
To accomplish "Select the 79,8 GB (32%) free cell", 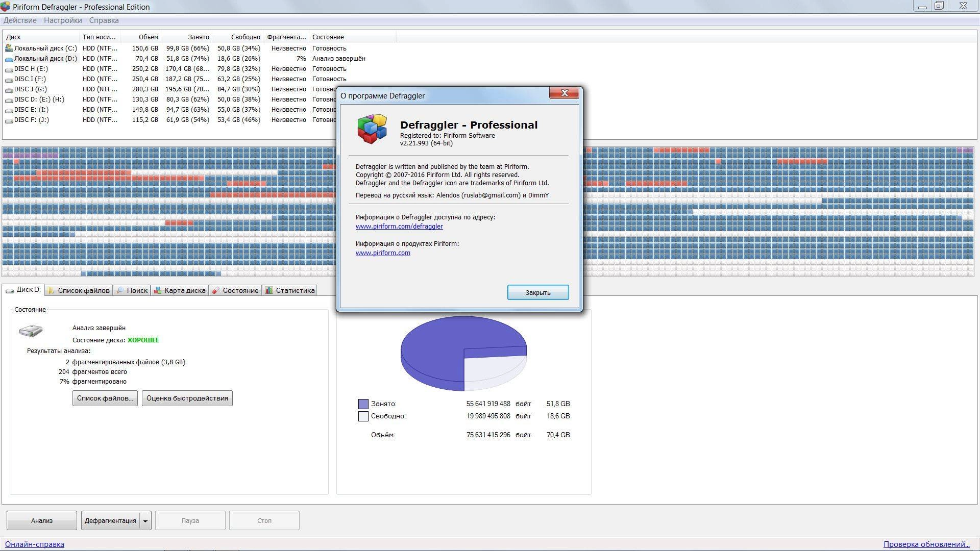I will (239, 69).
